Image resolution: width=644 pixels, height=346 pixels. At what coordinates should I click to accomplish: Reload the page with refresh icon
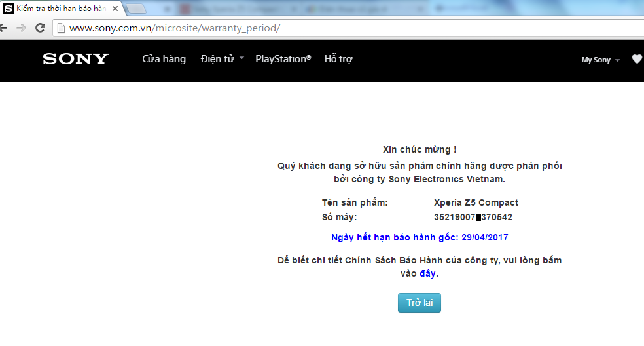(40, 28)
